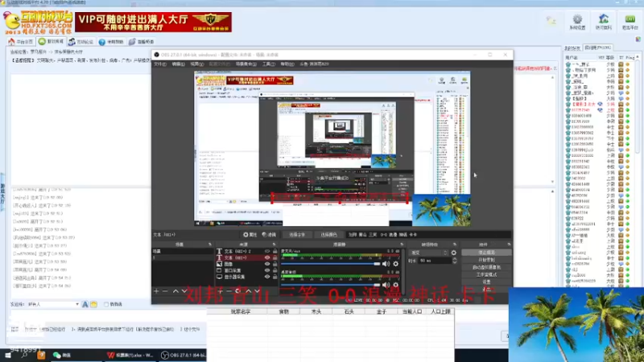The height and width of the screenshot is (362, 644).
Task: Open OBS Tools menu
Action: coord(269,64)
